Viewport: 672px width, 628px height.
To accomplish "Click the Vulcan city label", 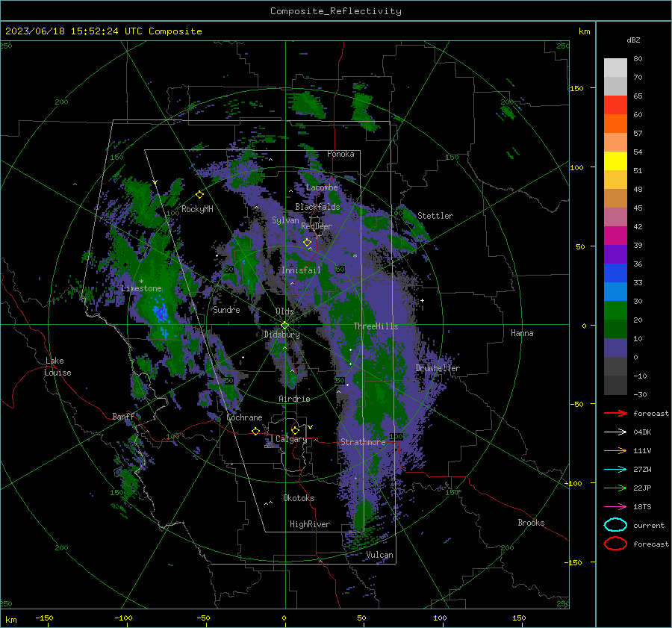I will (379, 555).
